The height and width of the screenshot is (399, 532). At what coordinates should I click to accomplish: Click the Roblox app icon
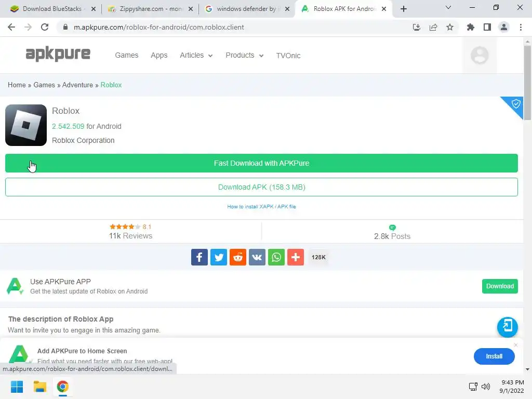pos(26,125)
